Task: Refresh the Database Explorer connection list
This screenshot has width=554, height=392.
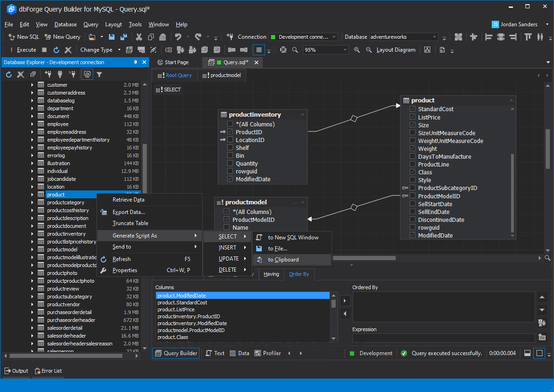Action: pyautogui.click(x=8, y=74)
